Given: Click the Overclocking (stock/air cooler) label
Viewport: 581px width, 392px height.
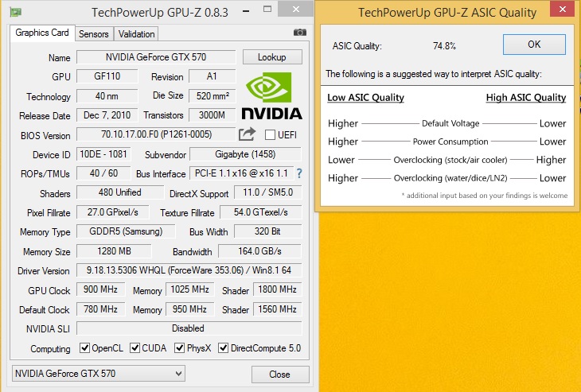Looking at the screenshot, I should (450, 160).
